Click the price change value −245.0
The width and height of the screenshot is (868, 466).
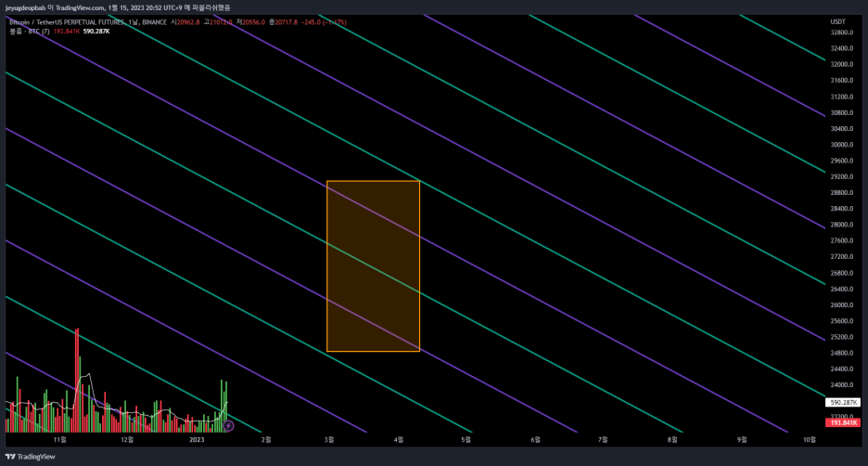[312, 22]
